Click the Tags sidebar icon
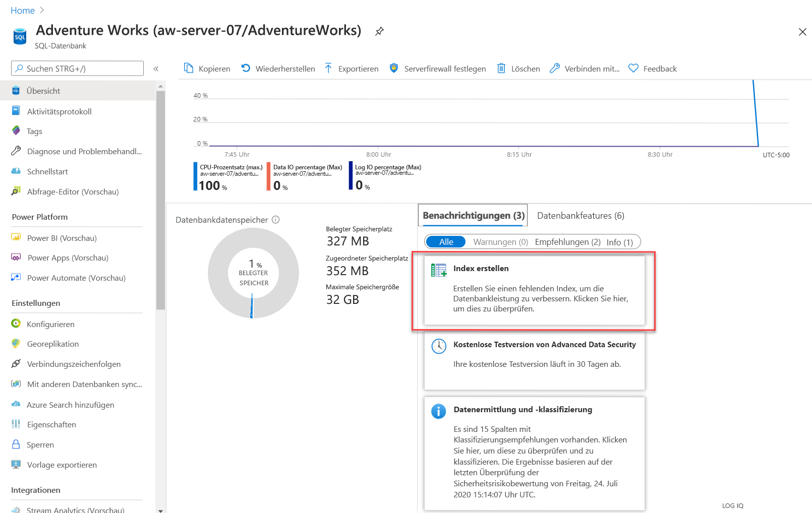 click(x=16, y=131)
